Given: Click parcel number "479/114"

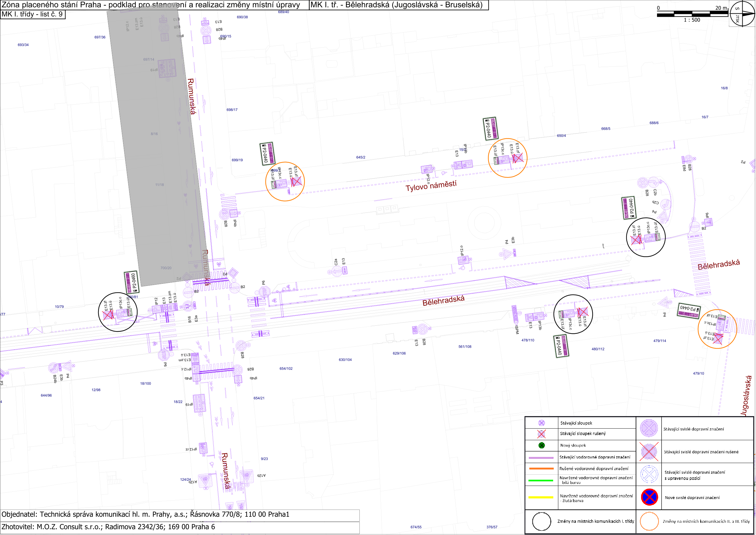Looking at the screenshot, I should coord(659,341).
